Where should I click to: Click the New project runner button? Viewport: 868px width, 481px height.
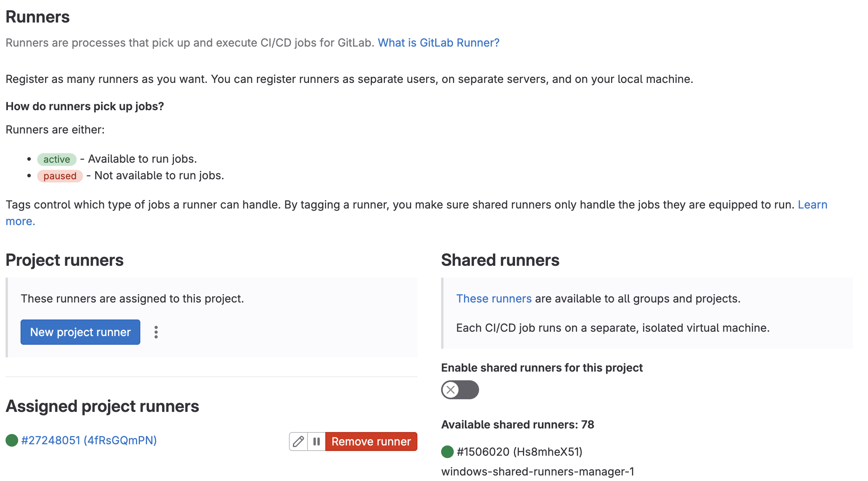click(x=80, y=332)
